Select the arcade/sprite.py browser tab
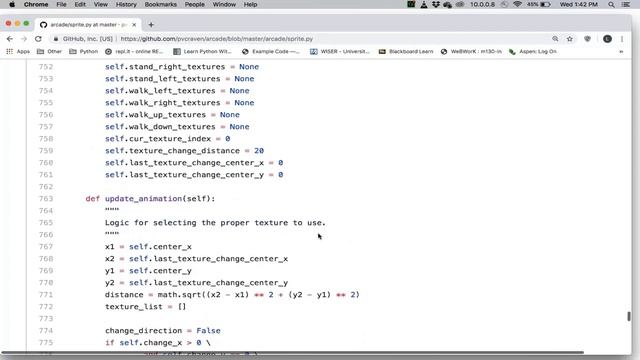This screenshot has width=640, height=360. click(x=87, y=24)
